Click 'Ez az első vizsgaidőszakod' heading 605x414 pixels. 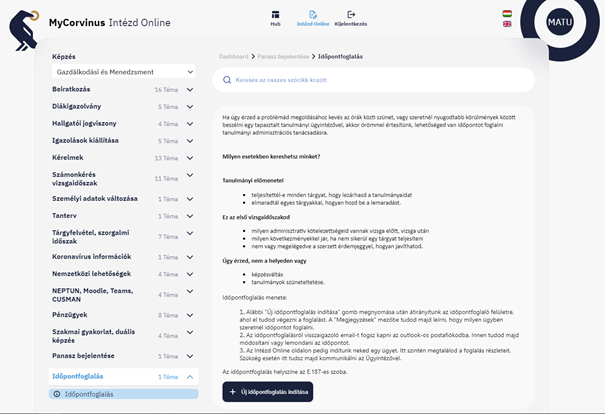coord(256,217)
